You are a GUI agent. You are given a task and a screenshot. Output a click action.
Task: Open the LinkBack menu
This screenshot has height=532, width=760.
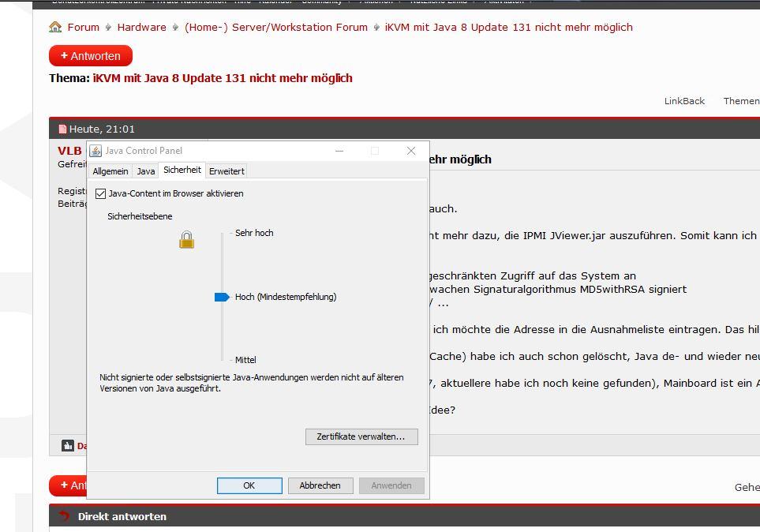click(x=684, y=101)
